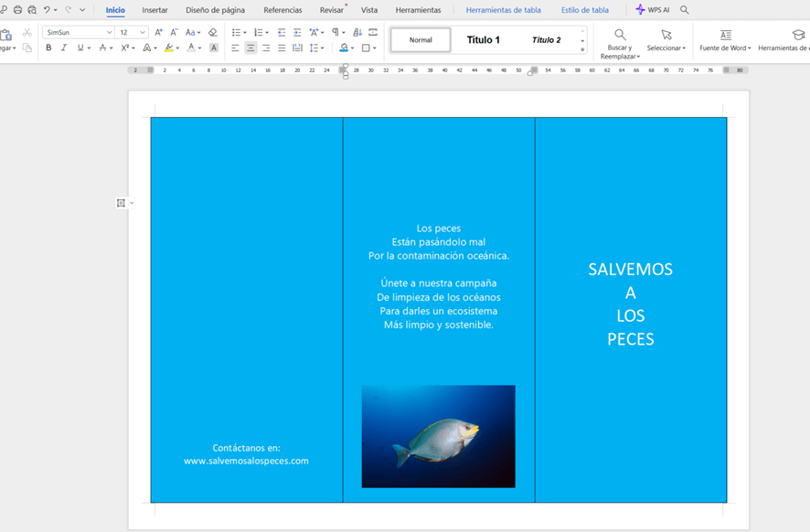Click the clear formatting eraser icon
The image size is (810, 532).
point(213,32)
